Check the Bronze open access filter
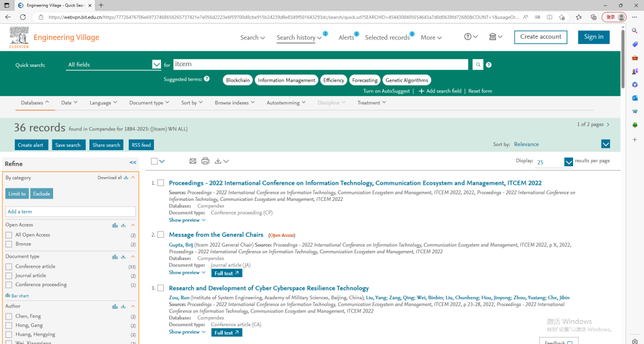The height and width of the screenshot is (344, 644). [x=8, y=244]
